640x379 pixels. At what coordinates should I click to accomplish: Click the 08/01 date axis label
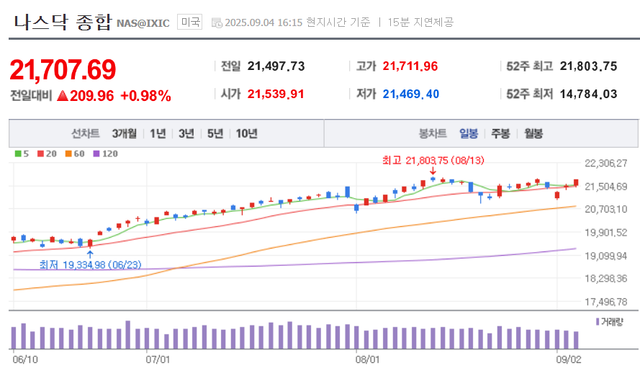pos(367,359)
